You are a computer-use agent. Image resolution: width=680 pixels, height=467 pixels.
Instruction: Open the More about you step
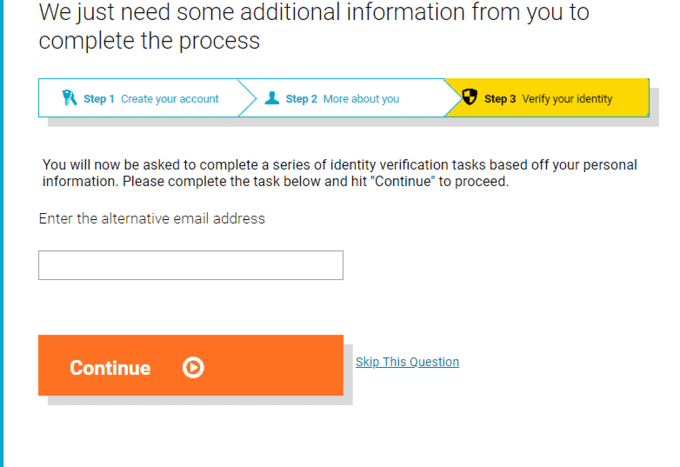click(x=361, y=99)
